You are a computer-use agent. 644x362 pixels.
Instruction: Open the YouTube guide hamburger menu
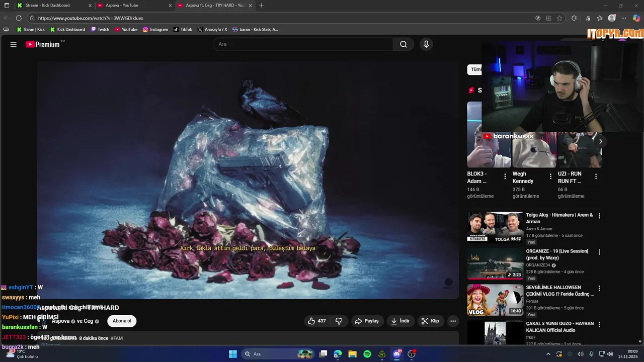(14, 44)
